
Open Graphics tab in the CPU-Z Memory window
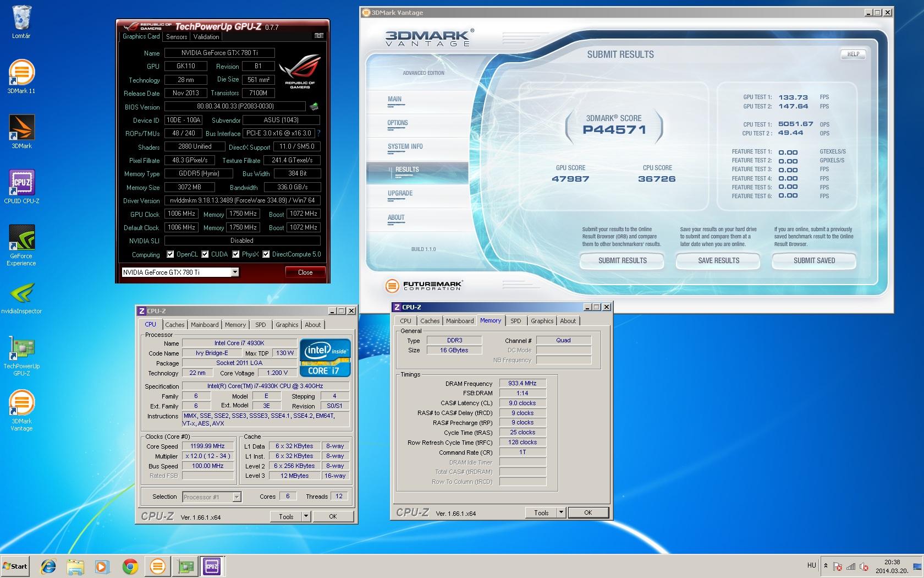[x=542, y=321]
